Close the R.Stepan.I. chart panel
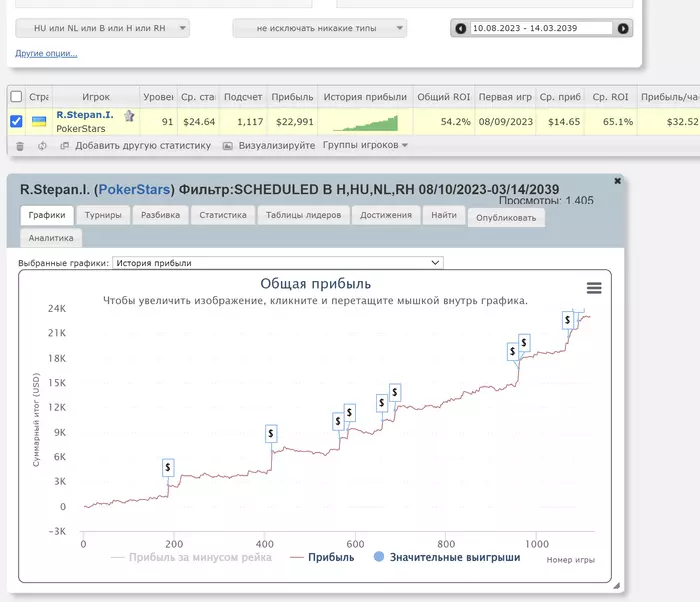The image size is (700, 602). pos(617,181)
